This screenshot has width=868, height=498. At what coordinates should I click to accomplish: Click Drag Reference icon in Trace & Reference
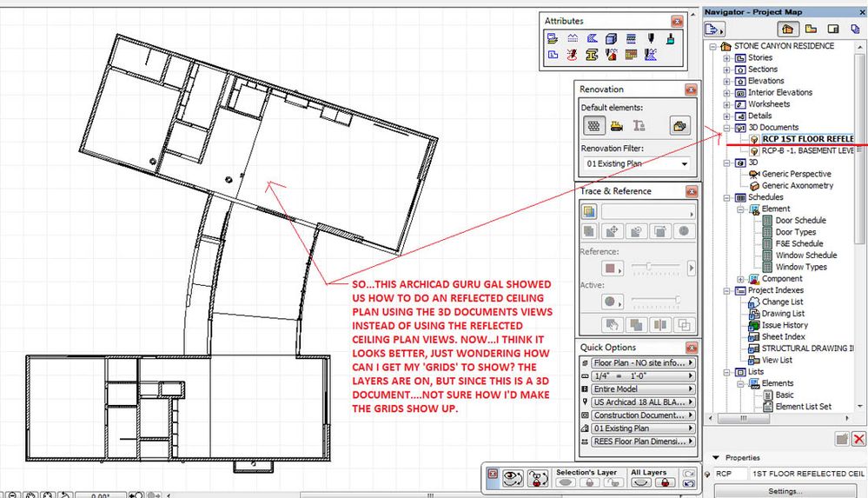[613, 231]
